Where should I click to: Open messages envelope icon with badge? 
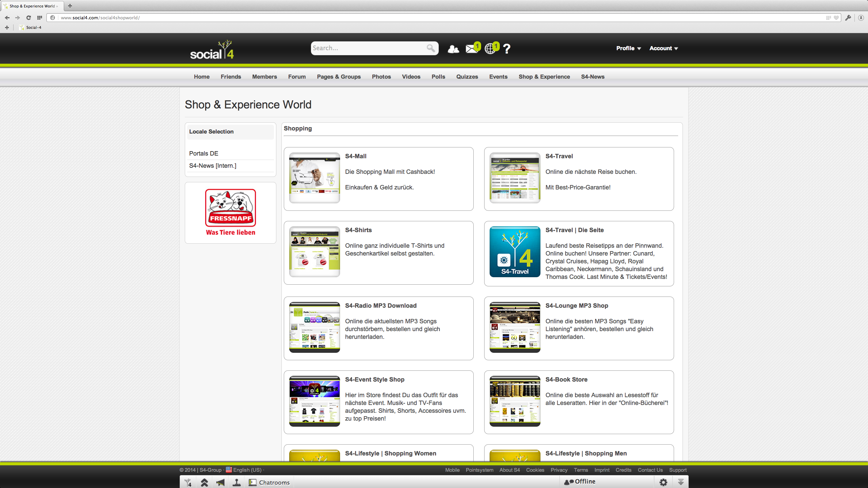tap(472, 48)
